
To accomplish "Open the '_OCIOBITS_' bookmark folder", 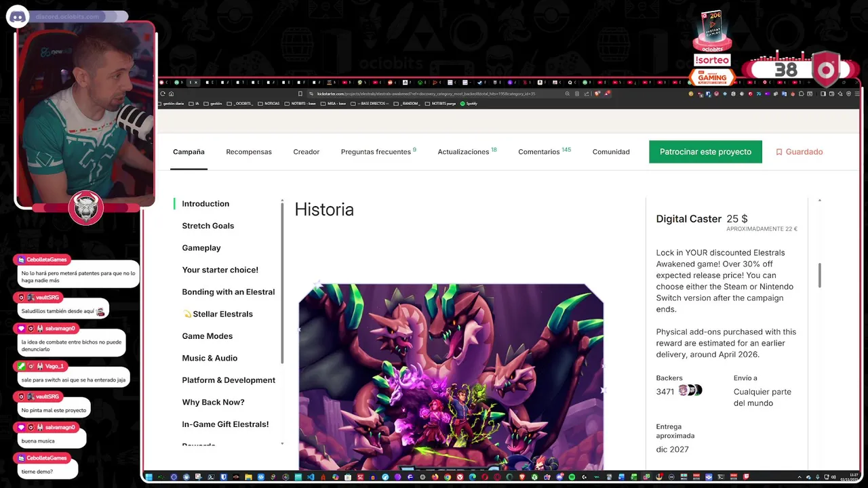I will click(x=239, y=104).
